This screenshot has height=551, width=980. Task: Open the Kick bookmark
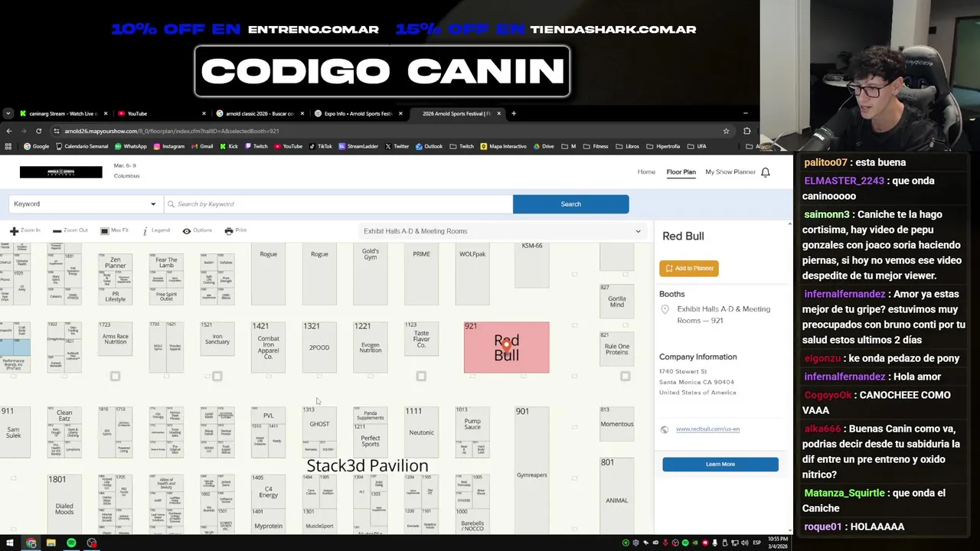[229, 146]
